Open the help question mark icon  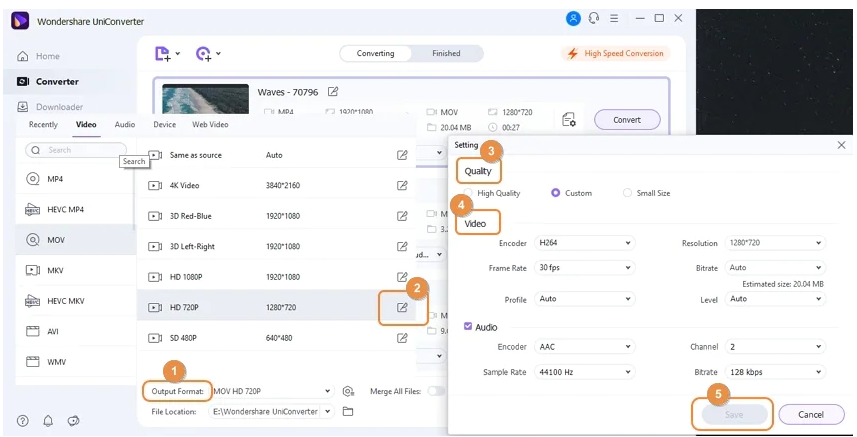23,421
